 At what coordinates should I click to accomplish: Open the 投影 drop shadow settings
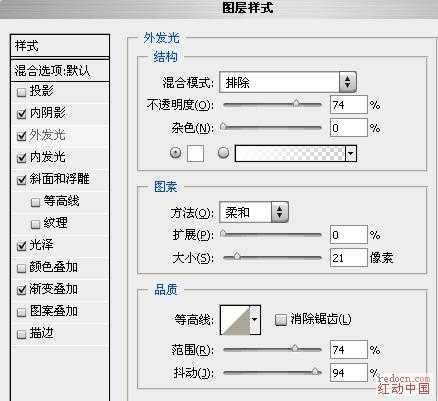(x=41, y=91)
